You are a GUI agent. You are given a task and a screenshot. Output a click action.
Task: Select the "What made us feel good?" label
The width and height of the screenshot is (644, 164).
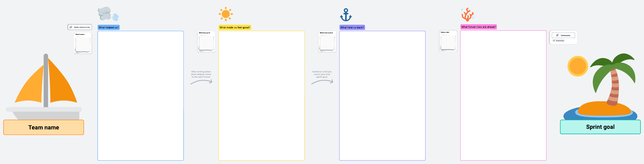pyautogui.click(x=235, y=27)
